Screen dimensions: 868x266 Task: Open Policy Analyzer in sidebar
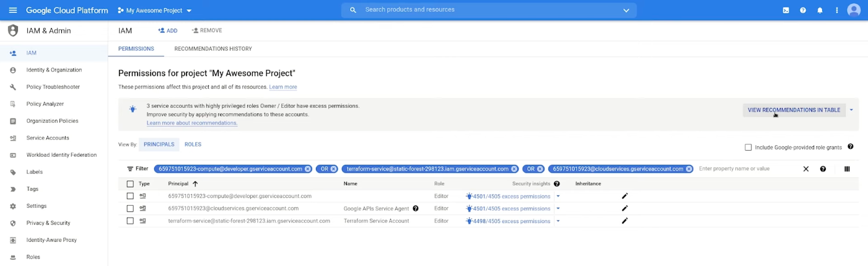45,104
